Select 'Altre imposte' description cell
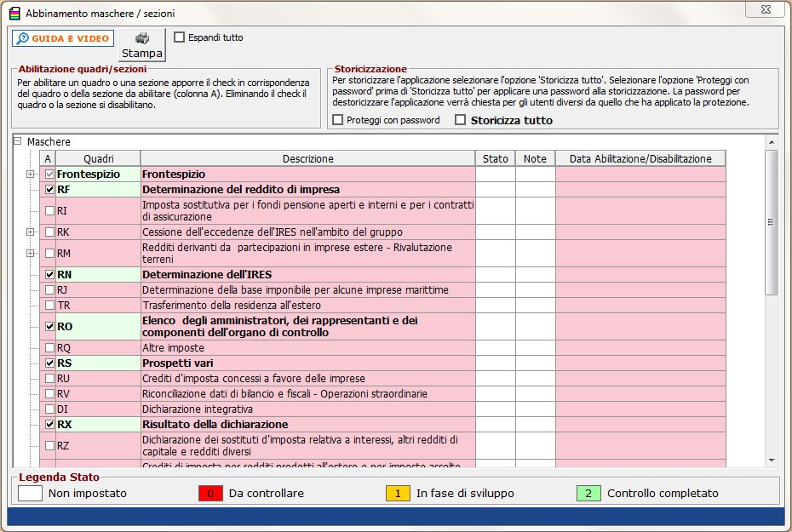Viewport: 792px width, 532px height. 308,348
